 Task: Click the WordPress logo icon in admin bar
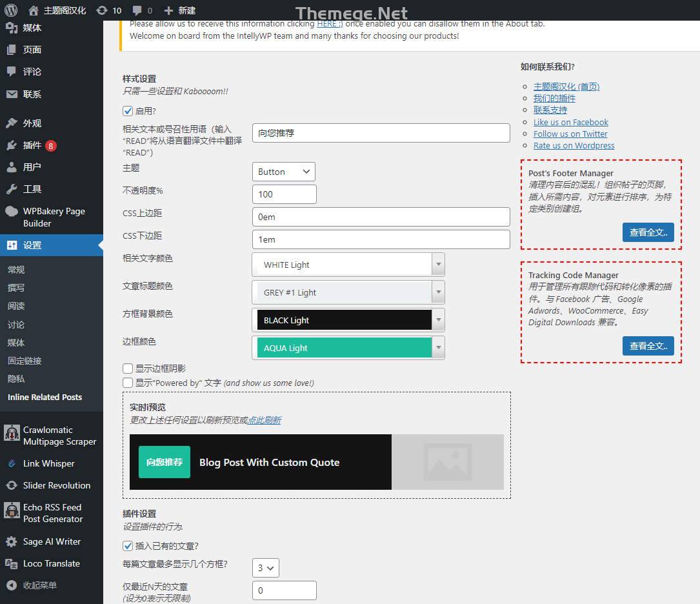pyautogui.click(x=11, y=10)
